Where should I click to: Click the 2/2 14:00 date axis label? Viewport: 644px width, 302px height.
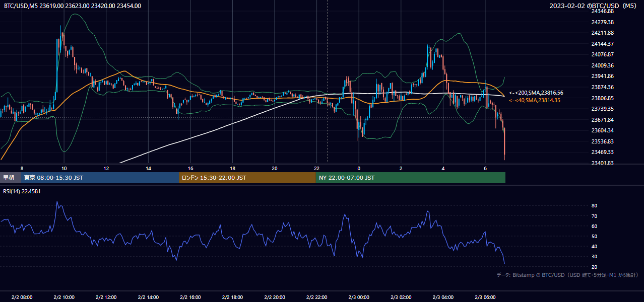click(x=148, y=297)
